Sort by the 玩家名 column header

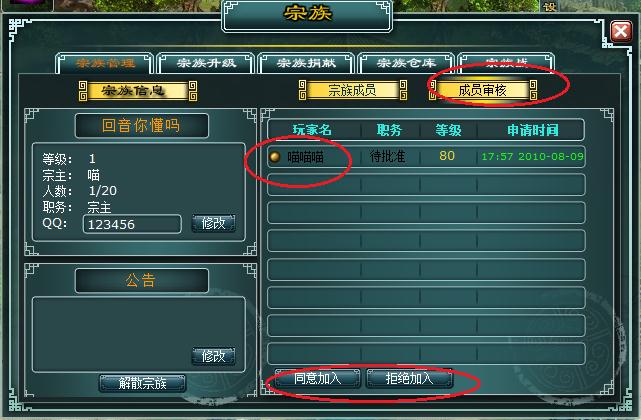pos(312,130)
